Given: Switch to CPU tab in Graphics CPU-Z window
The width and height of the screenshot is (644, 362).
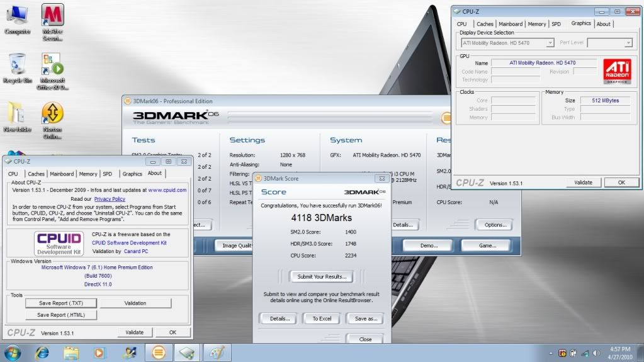Looking at the screenshot, I should pyautogui.click(x=461, y=24).
